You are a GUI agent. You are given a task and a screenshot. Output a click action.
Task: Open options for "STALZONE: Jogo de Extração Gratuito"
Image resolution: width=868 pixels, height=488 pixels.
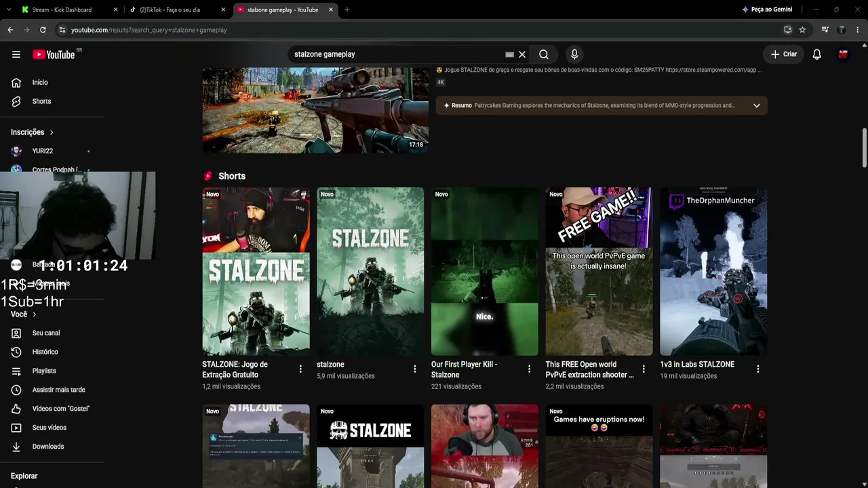coord(300,369)
